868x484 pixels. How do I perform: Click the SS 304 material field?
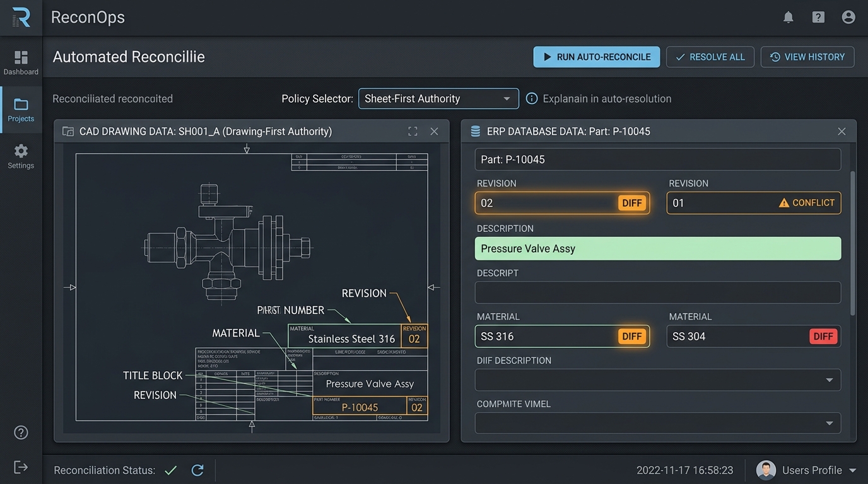[x=754, y=337]
